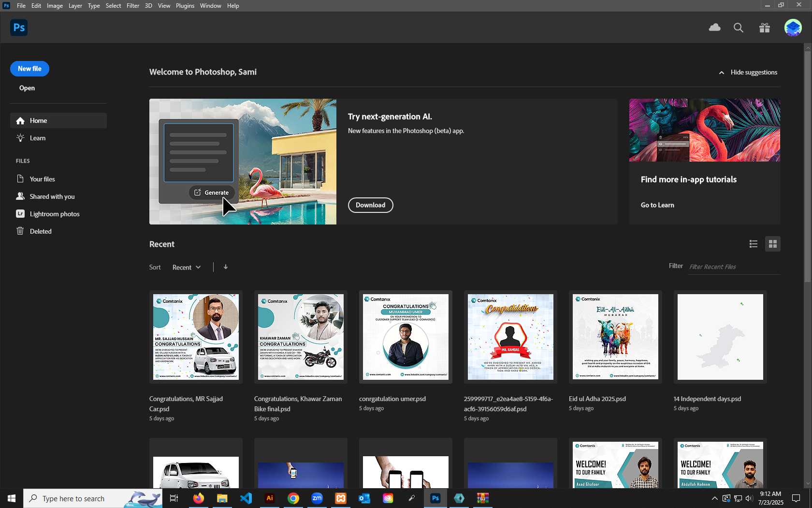Follow the Go to Learn link
Viewport: 812px width, 508px height.
coord(657,205)
